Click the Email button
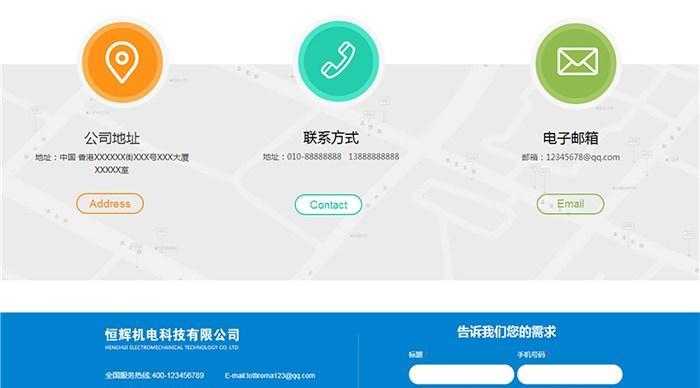The height and width of the screenshot is (388, 700). point(570,204)
